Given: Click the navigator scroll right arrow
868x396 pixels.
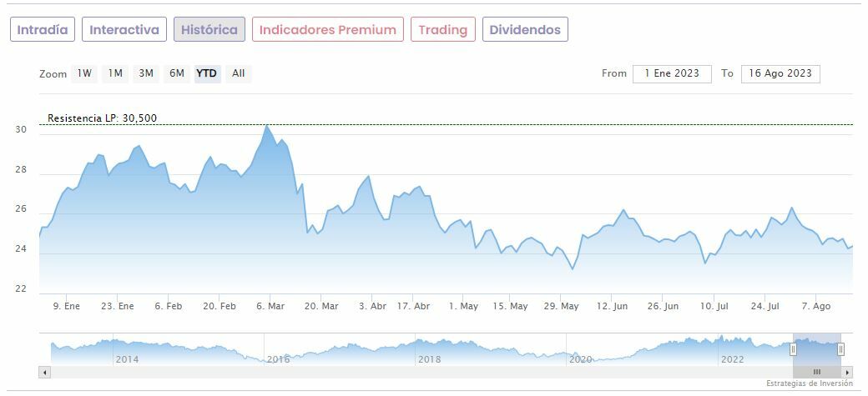Looking at the screenshot, I should 847,372.
